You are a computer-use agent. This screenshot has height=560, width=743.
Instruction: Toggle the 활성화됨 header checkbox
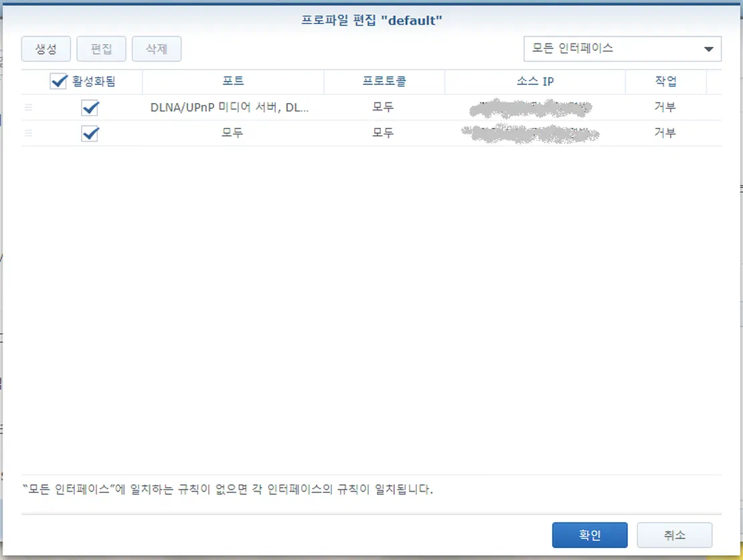point(58,82)
